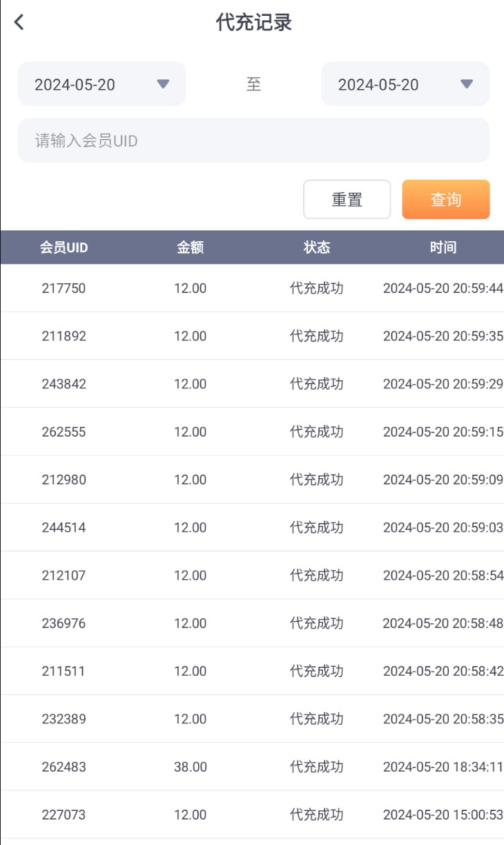Select the record for UID 211892
The height and width of the screenshot is (845, 504).
pos(64,336)
